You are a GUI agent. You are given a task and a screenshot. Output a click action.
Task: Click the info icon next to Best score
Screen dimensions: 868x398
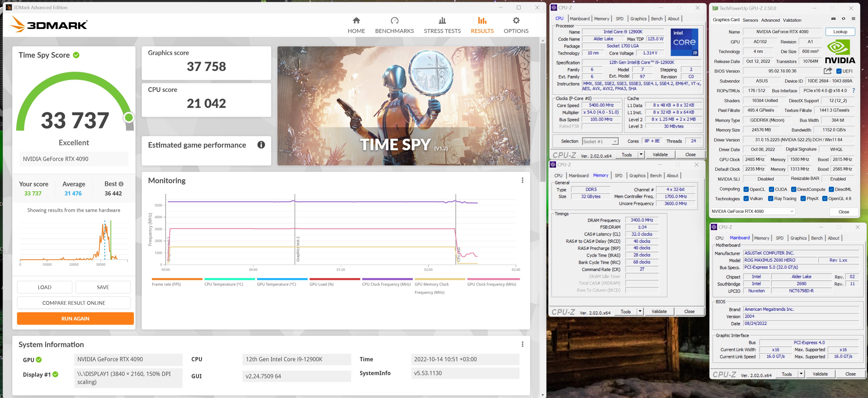(121, 184)
